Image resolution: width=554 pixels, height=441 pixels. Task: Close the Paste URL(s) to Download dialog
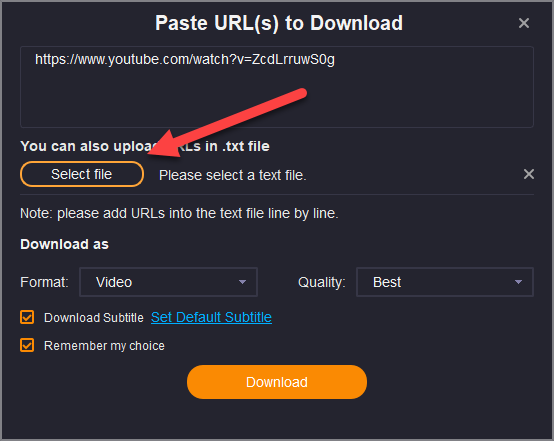tap(524, 23)
